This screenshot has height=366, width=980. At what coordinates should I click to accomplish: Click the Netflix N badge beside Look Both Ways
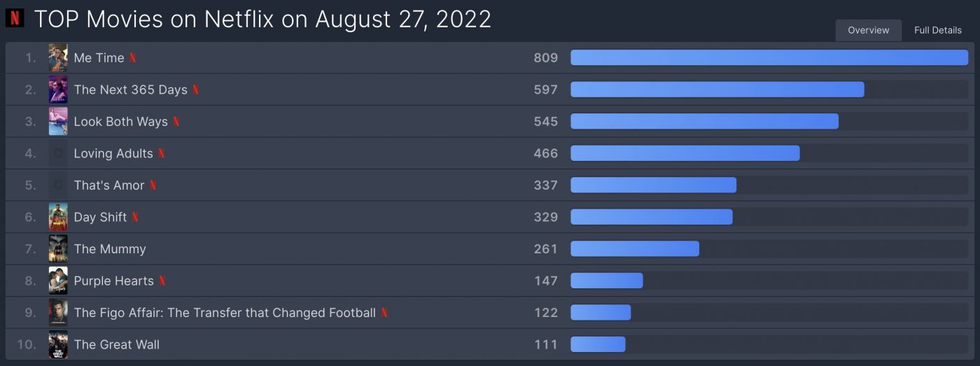176,122
